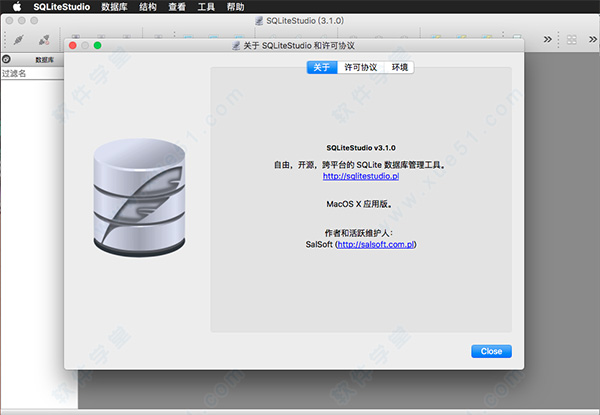Click the round icon in database panel header

point(6,59)
